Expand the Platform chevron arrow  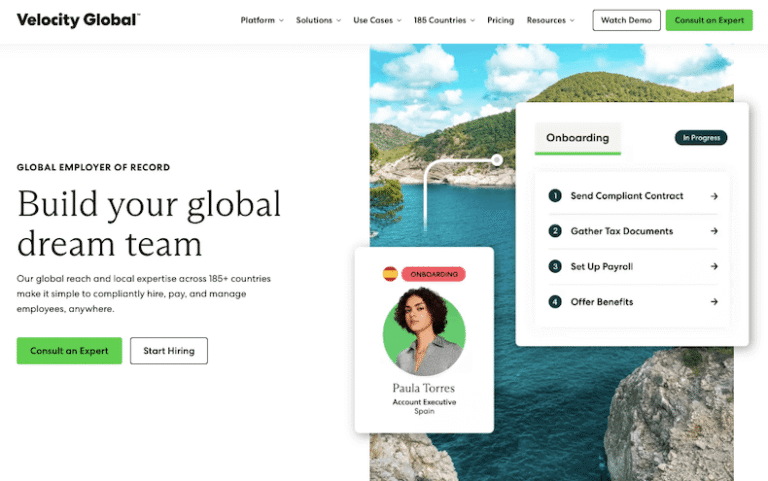point(281,21)
